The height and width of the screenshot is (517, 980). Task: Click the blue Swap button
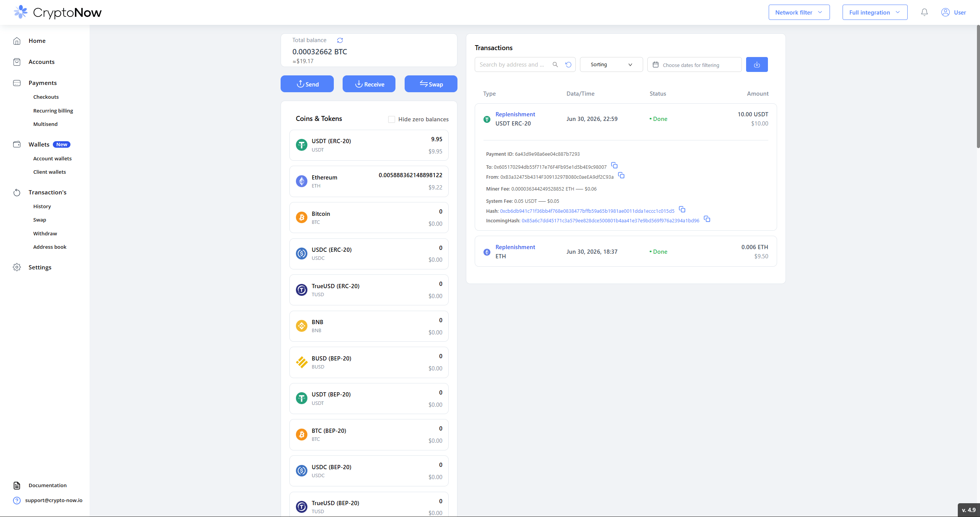pos(431,84)
